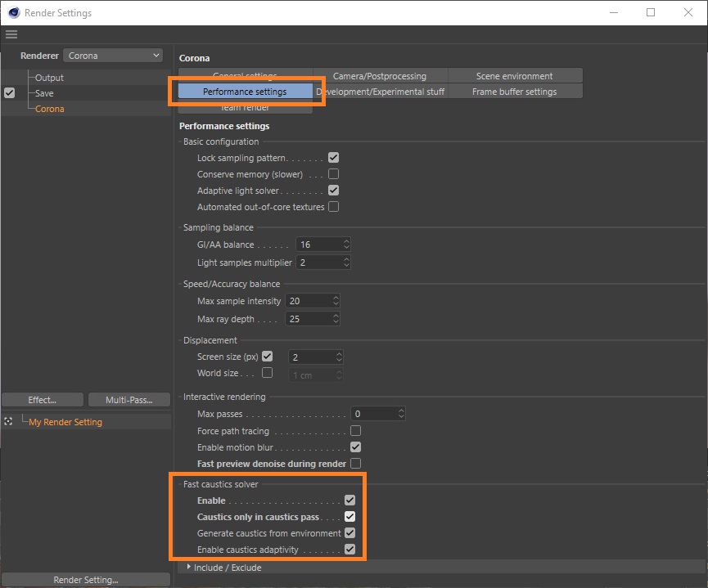
Task: Toggle the Fast caustics solver Enable checkbox
Action: click(349, 500)
